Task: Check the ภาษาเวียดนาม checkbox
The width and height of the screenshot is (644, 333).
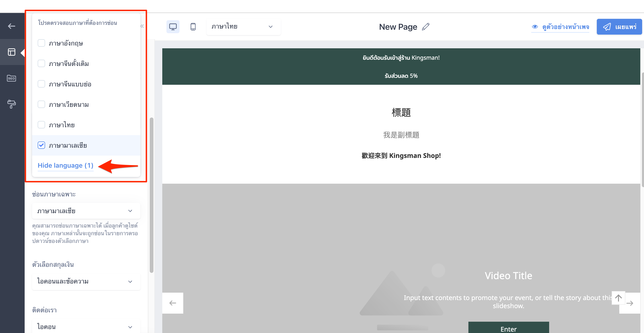Action: point(41,104)
